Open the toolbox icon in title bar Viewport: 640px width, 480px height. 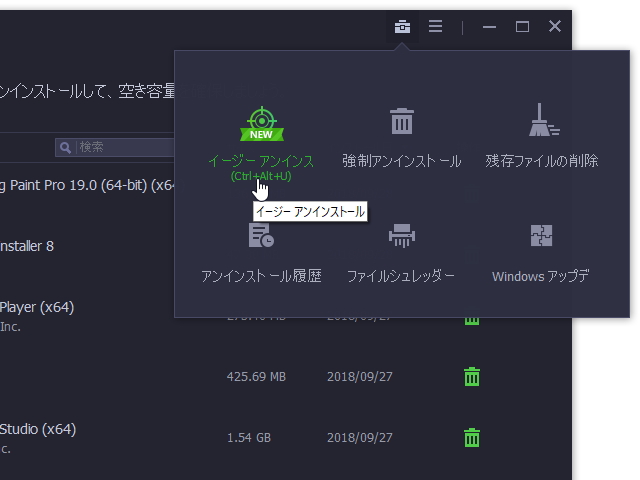(402, 27)
